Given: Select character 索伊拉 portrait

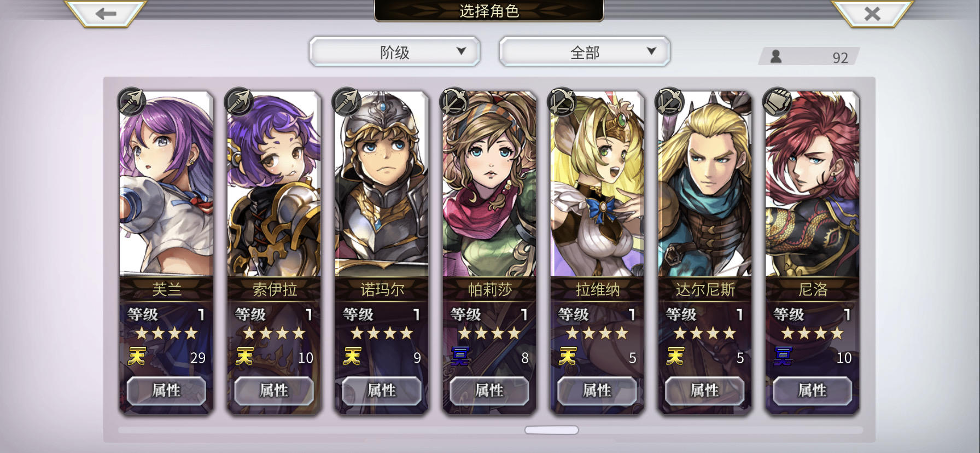Looking at the screenshot, I should coord(274,184).
